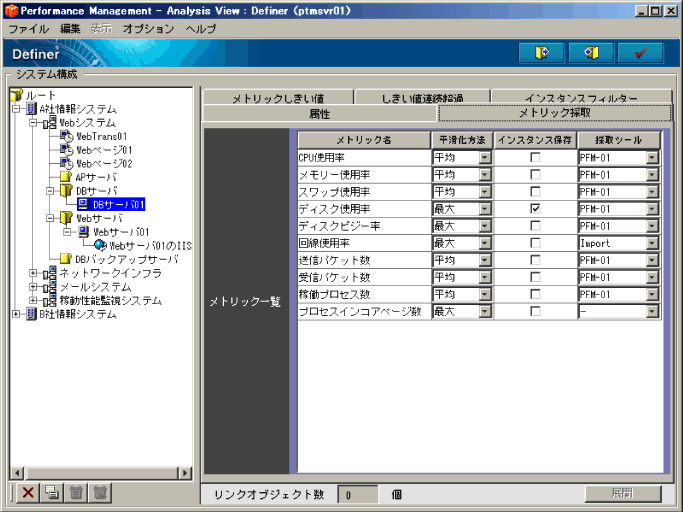
Task: Click the リンクオブジェクト数 value field
Action: click(x=358, y=495)
